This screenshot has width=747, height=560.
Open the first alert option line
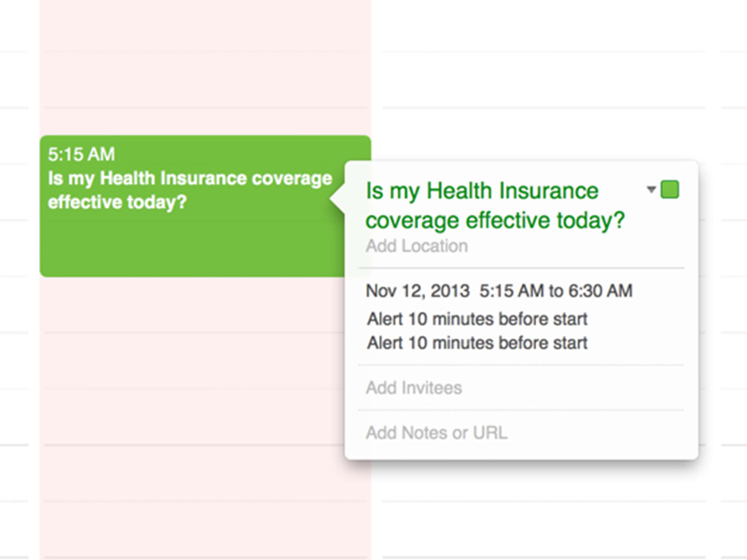point(477,319)
